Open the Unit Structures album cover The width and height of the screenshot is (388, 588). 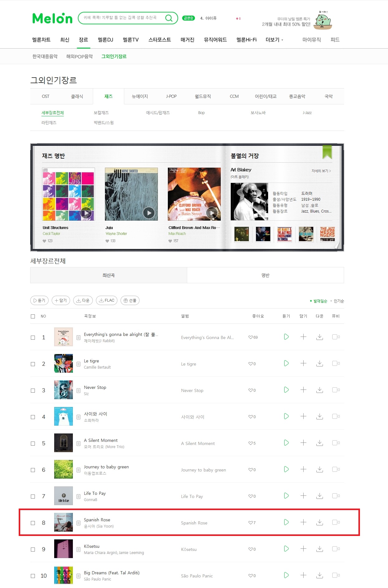69,194
